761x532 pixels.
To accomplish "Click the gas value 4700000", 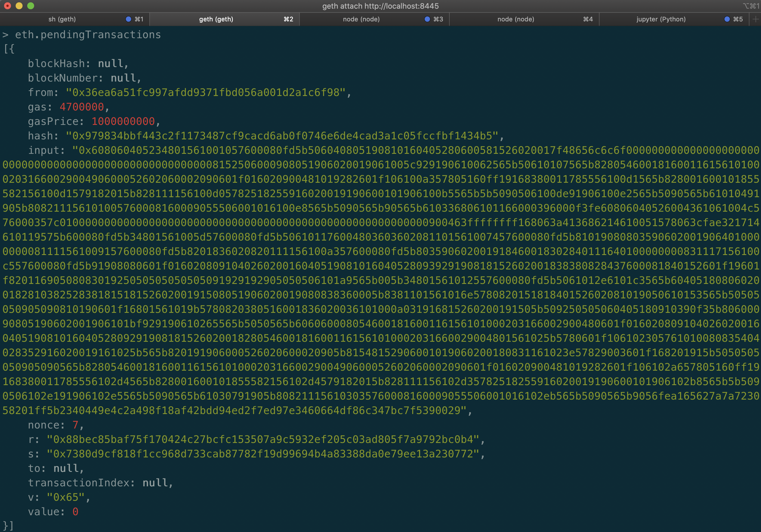I will (x=82, y=107).
